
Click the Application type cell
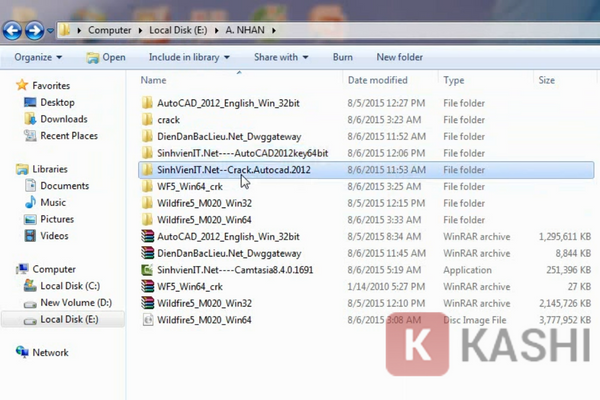click(467, 270)
